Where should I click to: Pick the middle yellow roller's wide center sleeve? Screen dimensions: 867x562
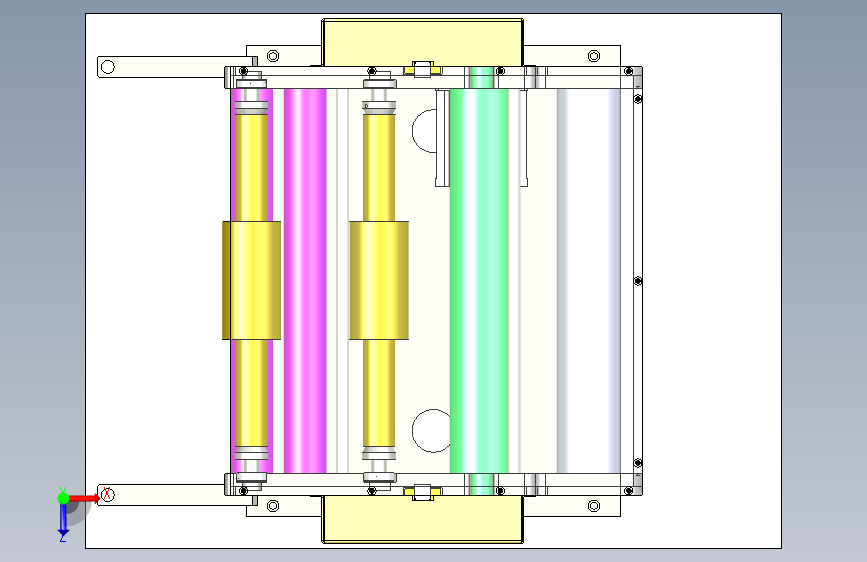click(x=379, y=280)
